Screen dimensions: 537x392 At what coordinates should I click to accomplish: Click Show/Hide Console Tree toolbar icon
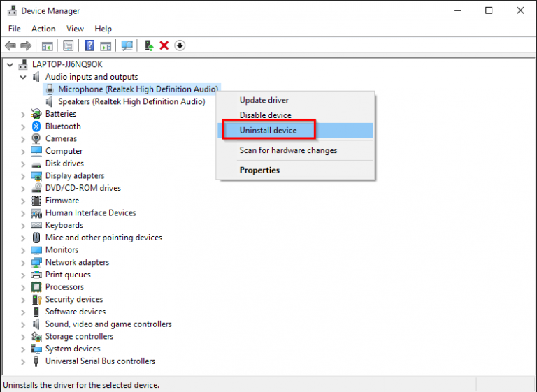click(48, 45)
